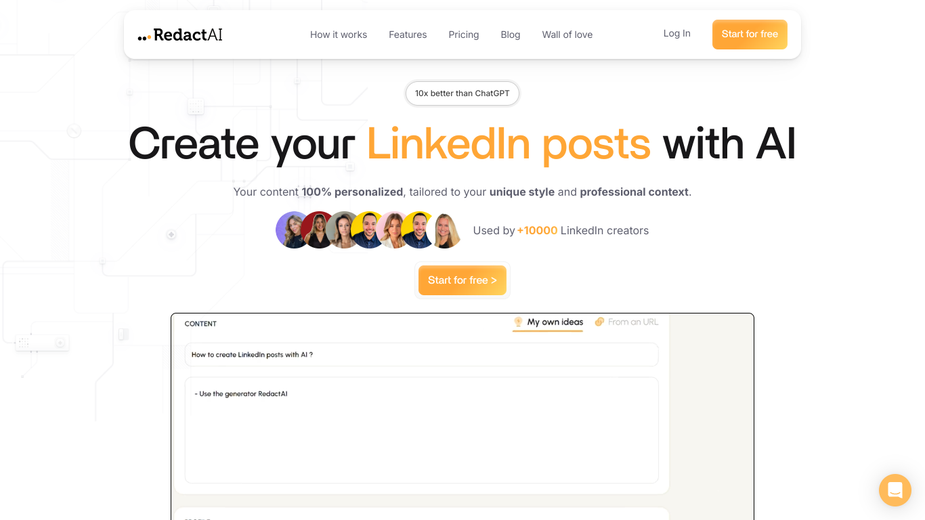Screen dimensions: 925x520
Task: Click the pink-background creator avatar
Action: [393, 230]
